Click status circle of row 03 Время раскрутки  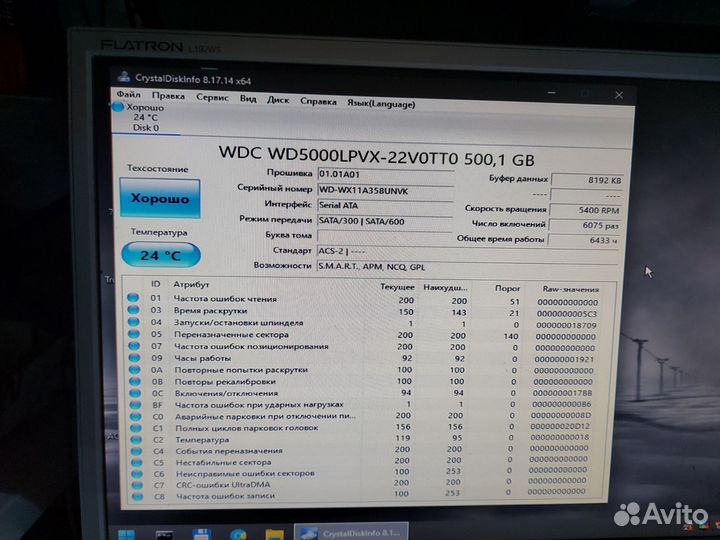(x=134, y=309)
